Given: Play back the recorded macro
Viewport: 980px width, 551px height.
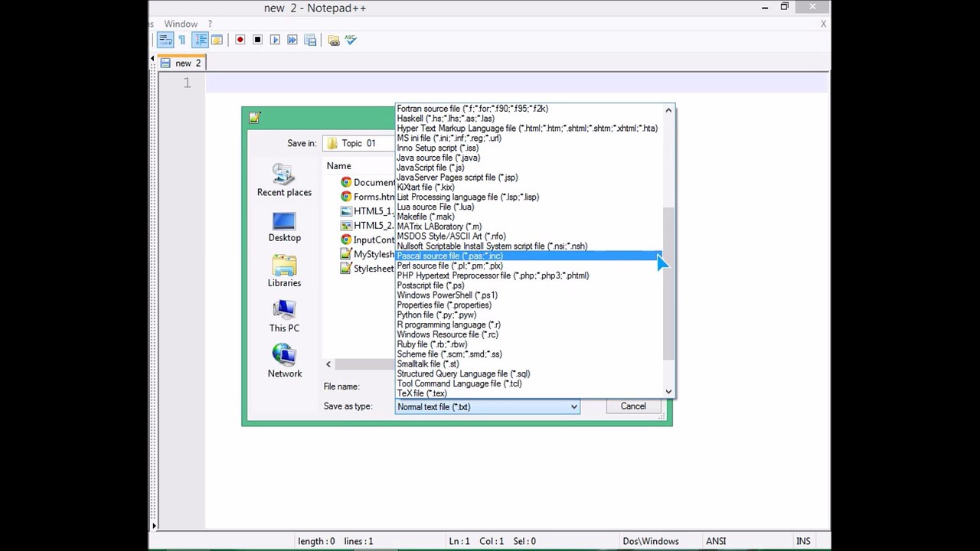Looking at the screenshot, I should tap(275, 40).
